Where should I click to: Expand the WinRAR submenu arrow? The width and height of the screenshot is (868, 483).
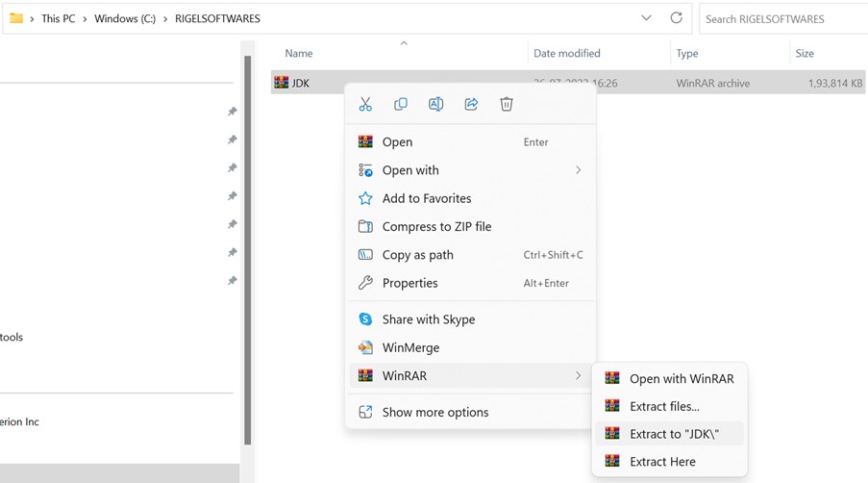point(578,375)
